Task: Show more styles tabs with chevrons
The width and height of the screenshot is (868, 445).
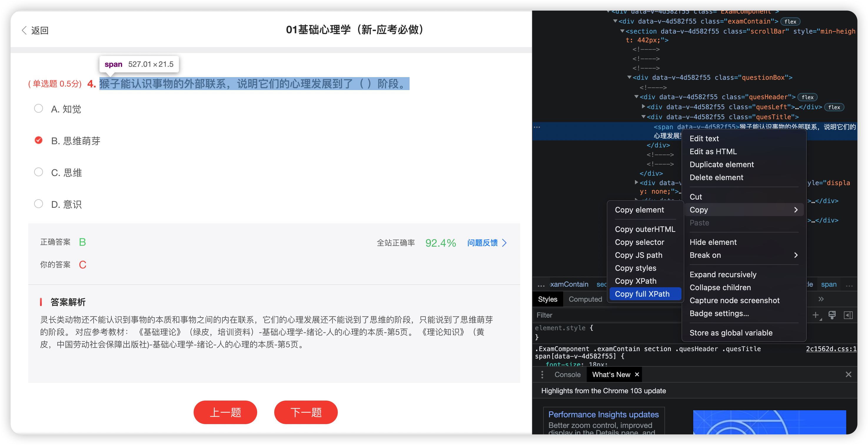Action: [x=821, y=299]
